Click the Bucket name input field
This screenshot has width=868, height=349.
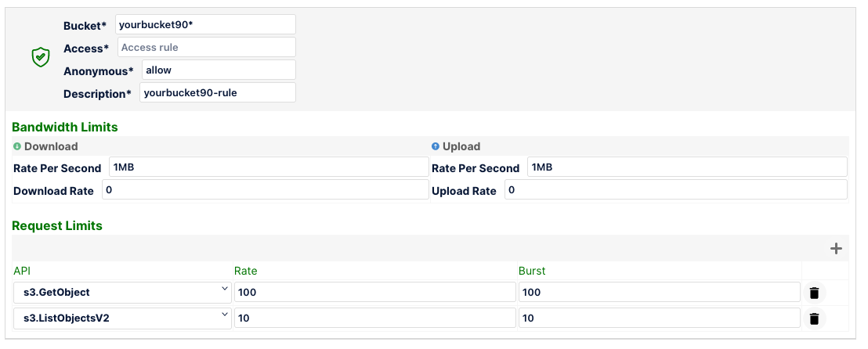[205, 24]
